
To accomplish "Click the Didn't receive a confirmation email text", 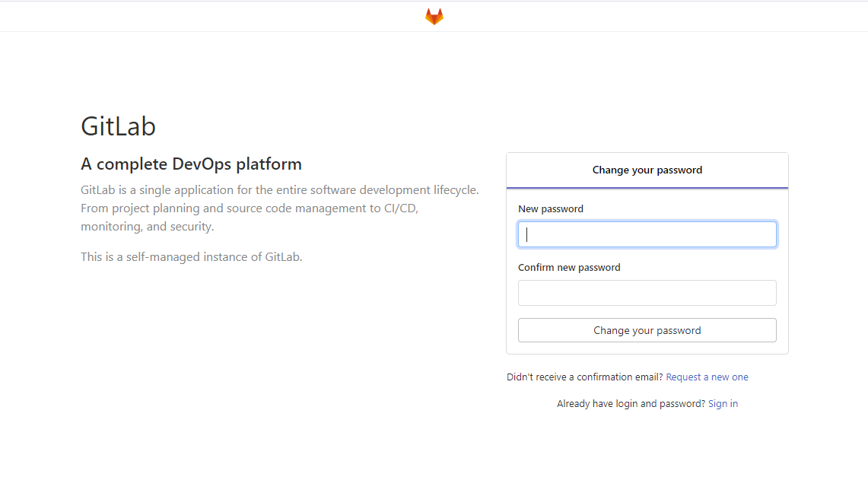I will pos(584,377).
